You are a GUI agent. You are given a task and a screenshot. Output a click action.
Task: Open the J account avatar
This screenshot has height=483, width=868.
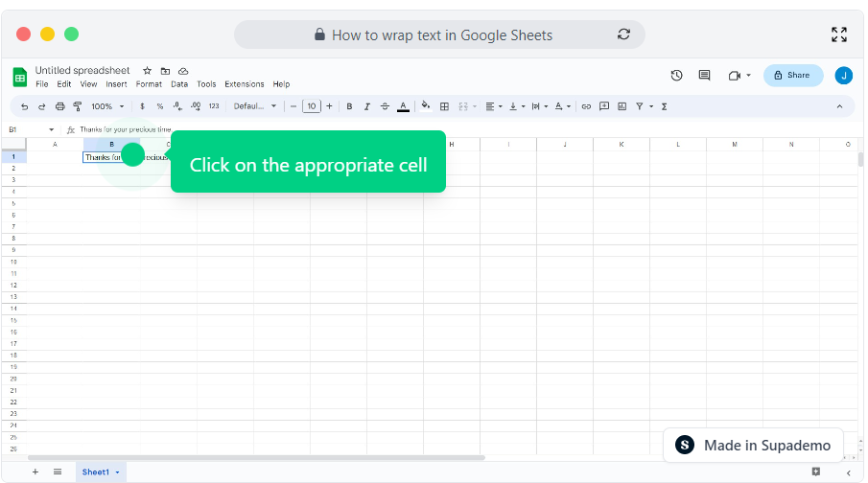pyautogui.click(x=844, y=76)
